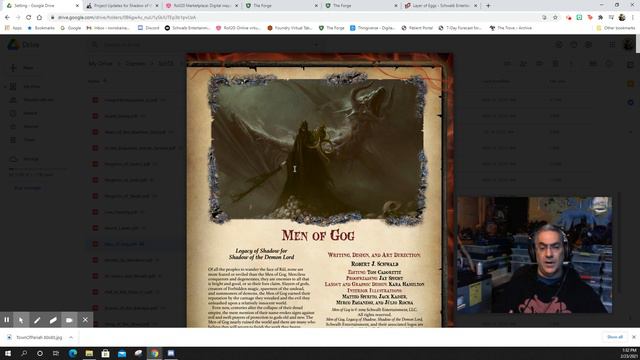The image size is (640, 360).
Task: Click the address bar URL
Action: click(127, 18)
